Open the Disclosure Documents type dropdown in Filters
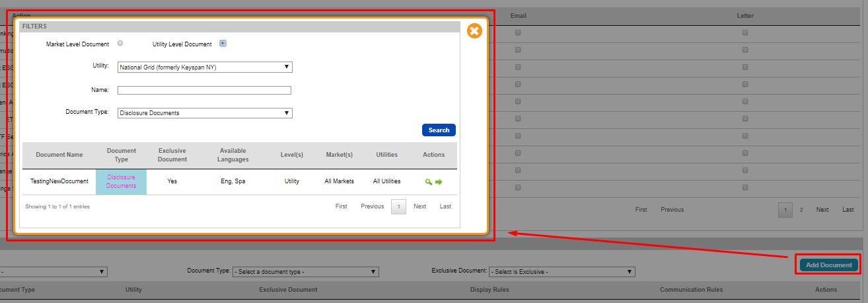868x303 pixels. (205, 113)
